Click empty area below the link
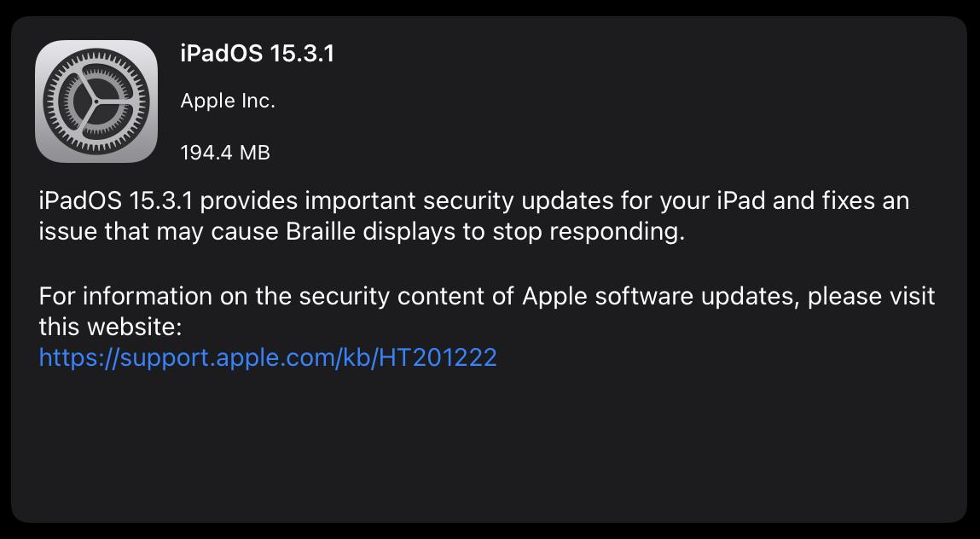 pos(489,443)
